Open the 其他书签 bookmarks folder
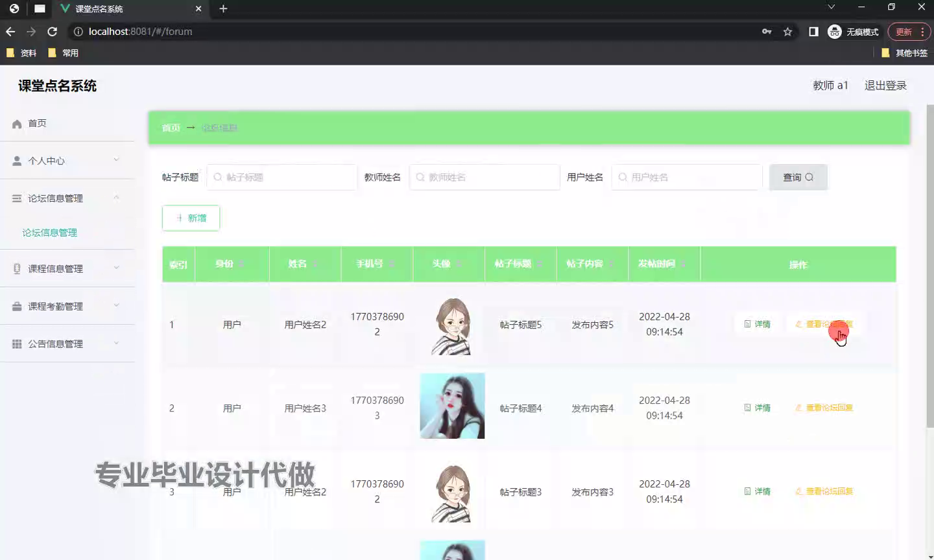Viewport: 934px width, 560px height. (x=904, y=53)
